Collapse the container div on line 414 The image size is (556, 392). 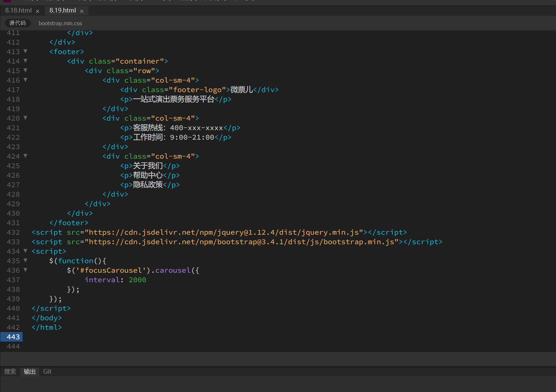point(25,61)
